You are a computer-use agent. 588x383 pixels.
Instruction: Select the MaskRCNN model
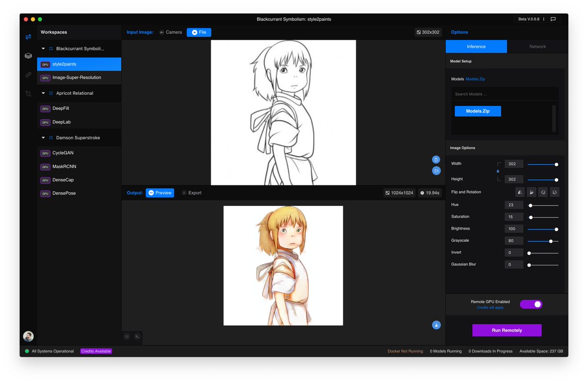click(x=79, y=167)
